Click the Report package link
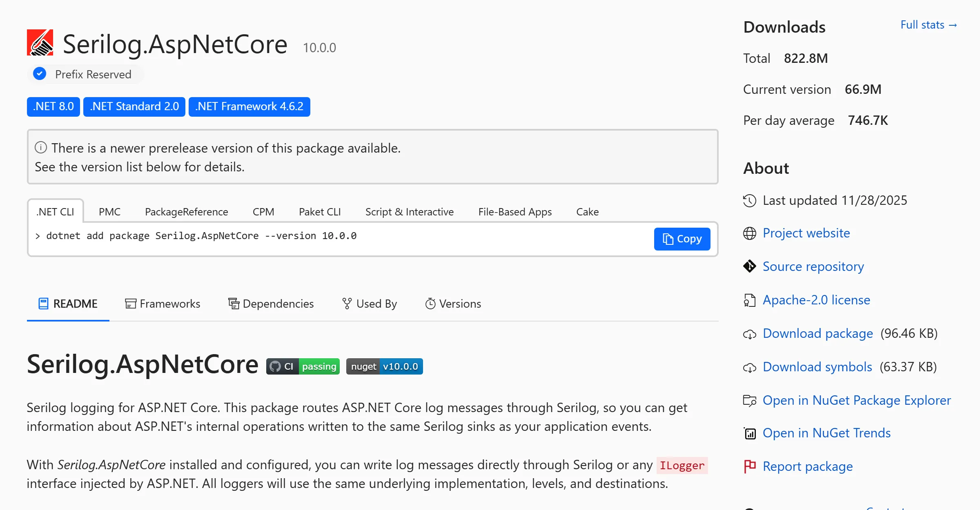 (x=808, y=466)
